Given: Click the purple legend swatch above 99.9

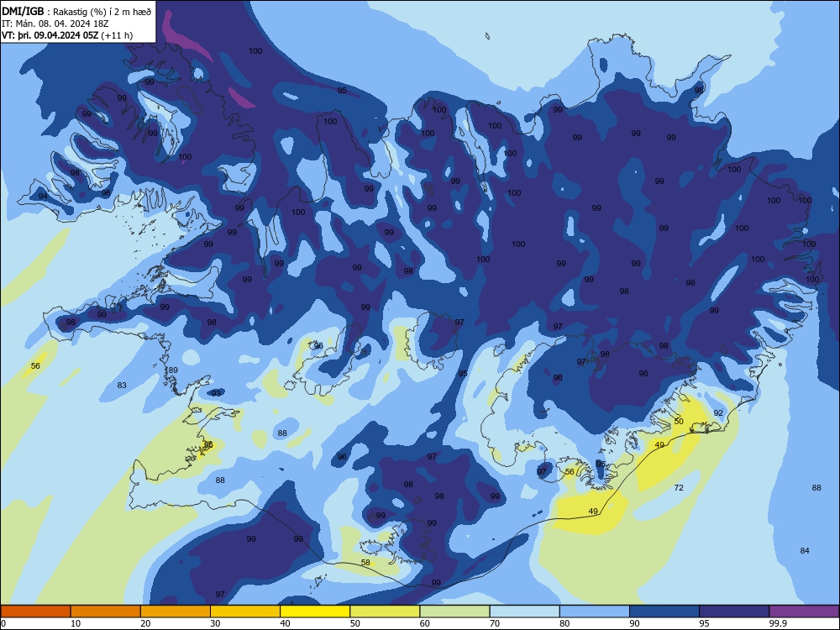Looking at the screenshot, I should [x=804, y=612].
